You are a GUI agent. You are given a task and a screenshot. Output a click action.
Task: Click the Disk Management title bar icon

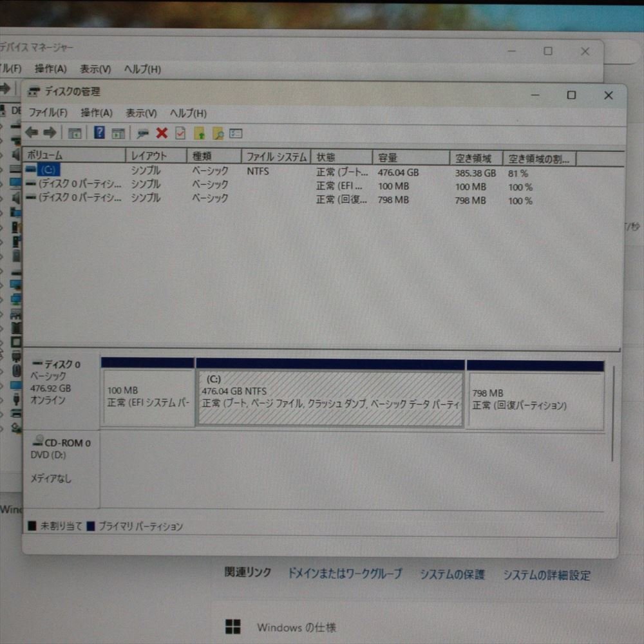tap(33, 91)
